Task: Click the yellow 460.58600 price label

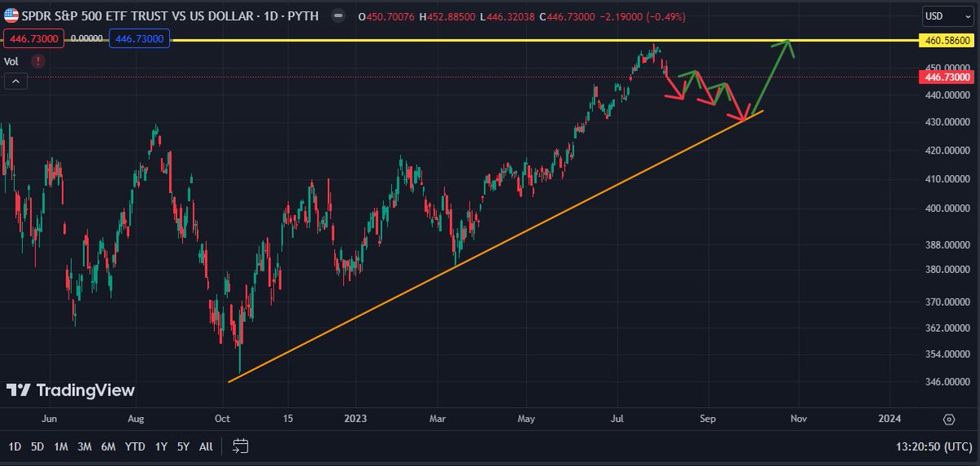Action: [x=948, y=40]
